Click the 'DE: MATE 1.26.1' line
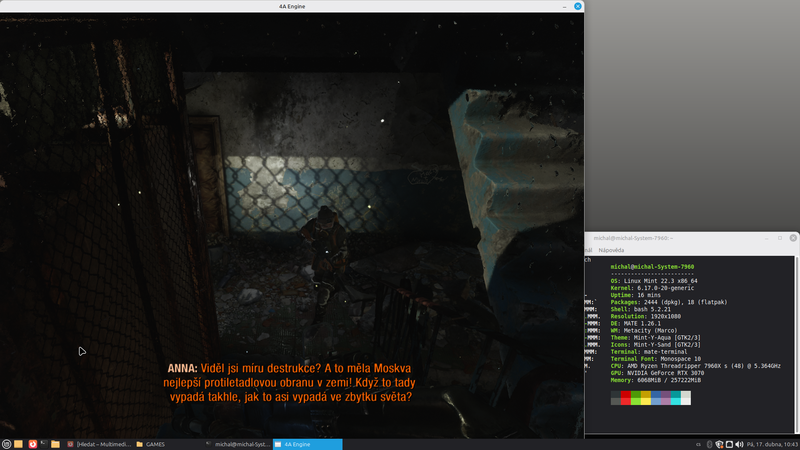800x450 pixels. (x=636, y=323)
